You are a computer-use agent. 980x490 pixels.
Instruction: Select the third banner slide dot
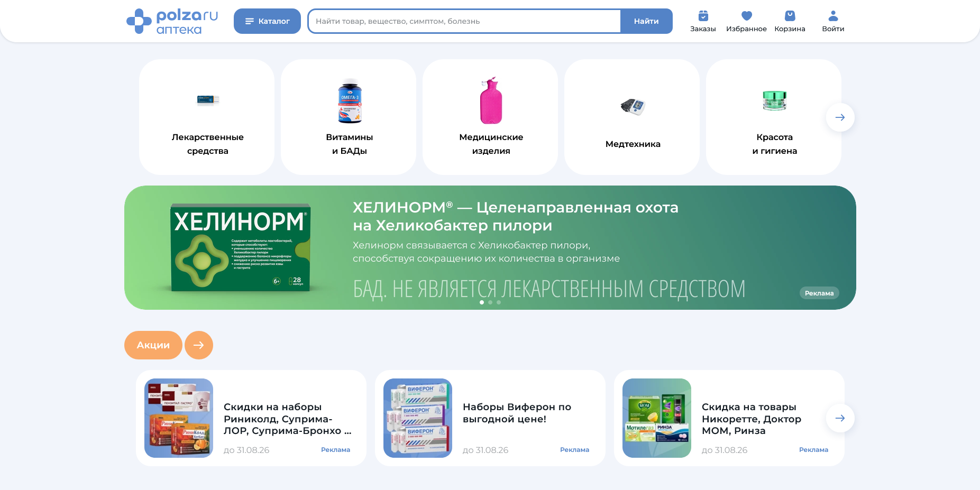[x=499, y=302]
